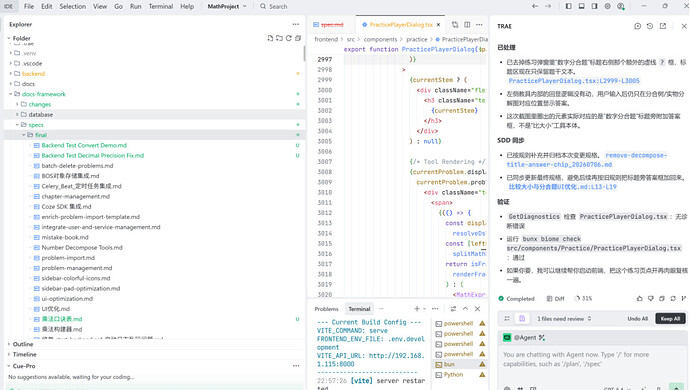
Task: Maximize the terminal panel with the up chevron
Action: click(x=465, y=309)
